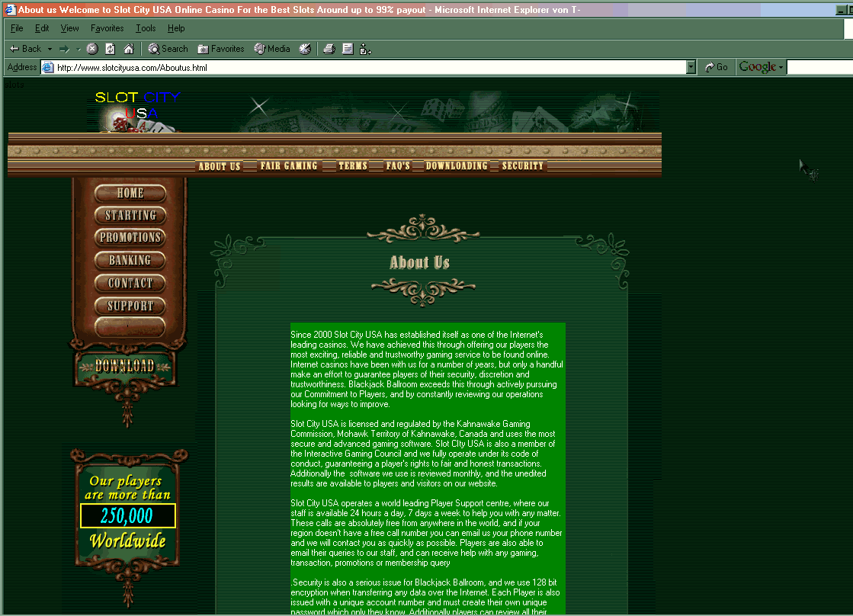Open the Terms navigation link
853x616 pixels.
pos(353,165)
